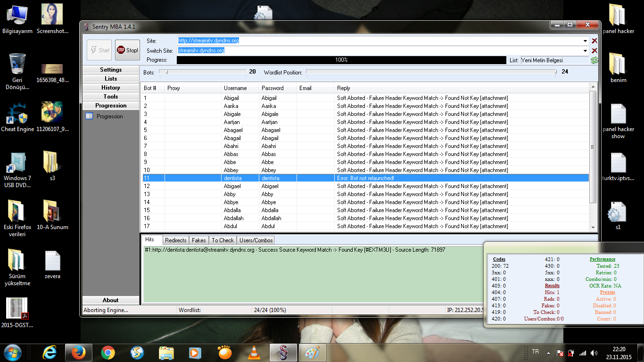The width and height of the screenshot is (644, 362).
Task: Select the Progression list icon in sidebar
Action: pyautogui.click(x=89, y=116)
